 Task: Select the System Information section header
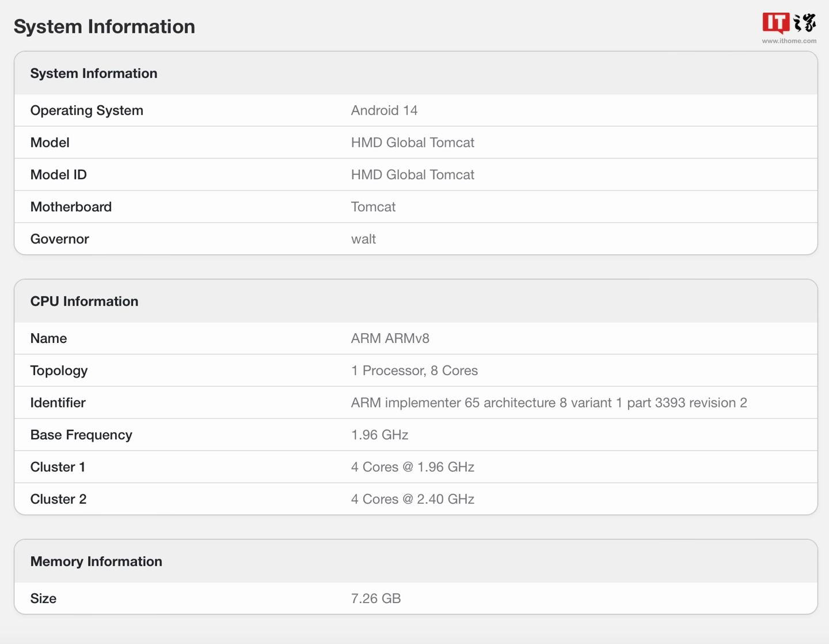tap(94, 74)
